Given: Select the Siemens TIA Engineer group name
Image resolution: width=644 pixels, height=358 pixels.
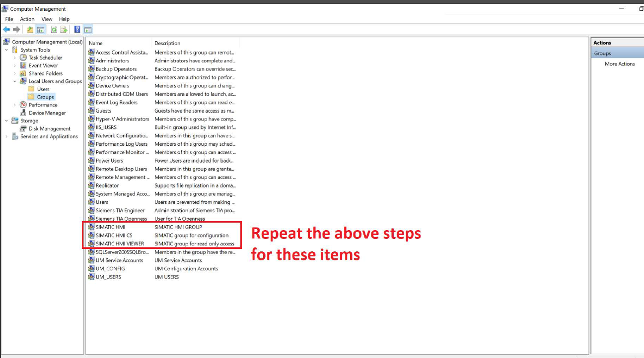Looking at the screenshot, I should (120, 211).
